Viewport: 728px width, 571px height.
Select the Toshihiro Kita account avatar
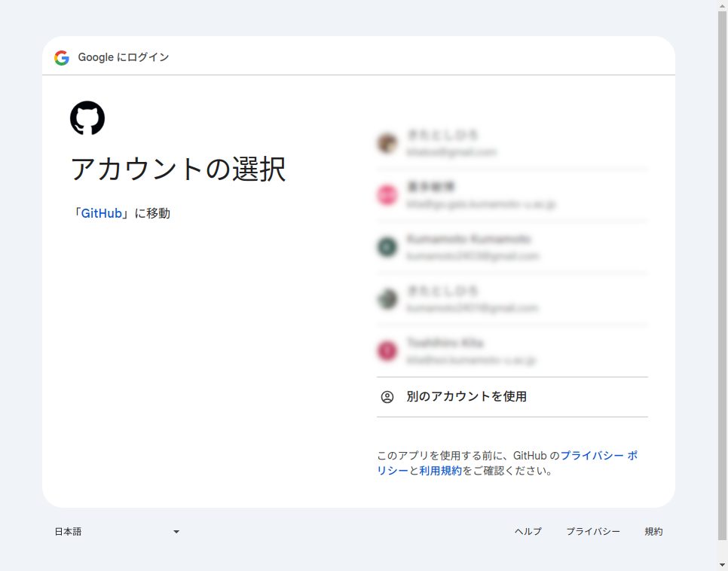pyautogui.click(x=387, y=351)
